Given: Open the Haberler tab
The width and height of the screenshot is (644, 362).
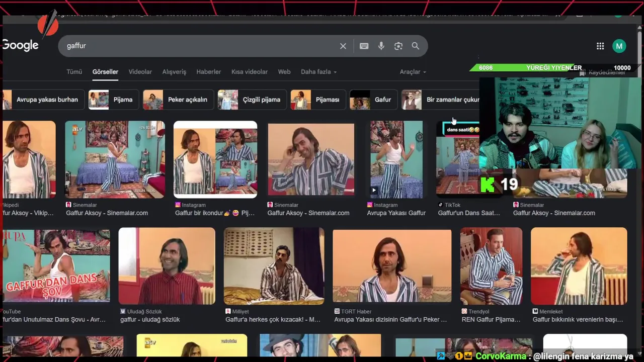Looking at the screenshot, I should point(208,72).
